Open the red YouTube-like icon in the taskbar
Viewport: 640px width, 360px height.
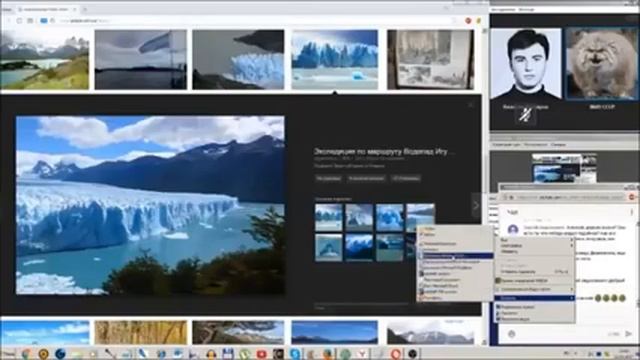tap(262, 354)
